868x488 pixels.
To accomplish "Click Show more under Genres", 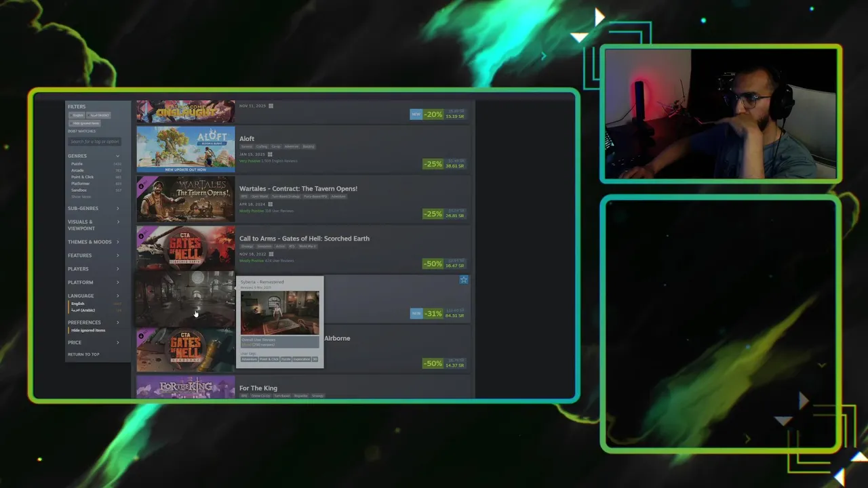I will click(81, 197).
